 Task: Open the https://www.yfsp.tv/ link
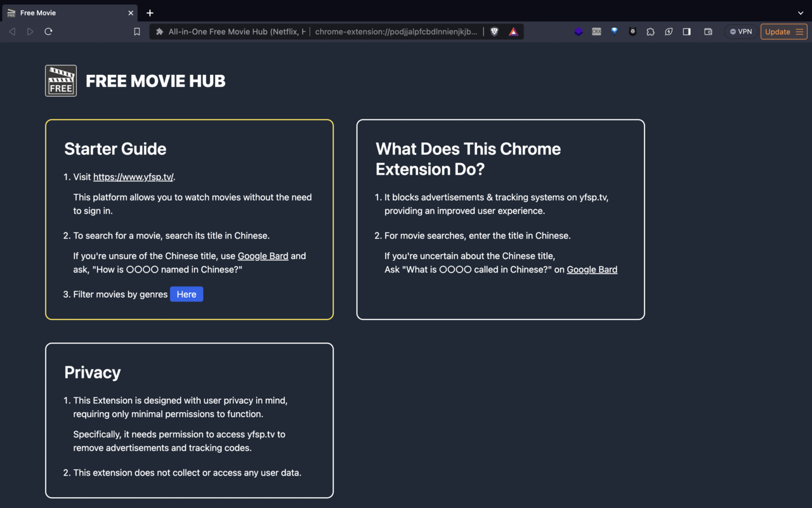pos(133,177)
